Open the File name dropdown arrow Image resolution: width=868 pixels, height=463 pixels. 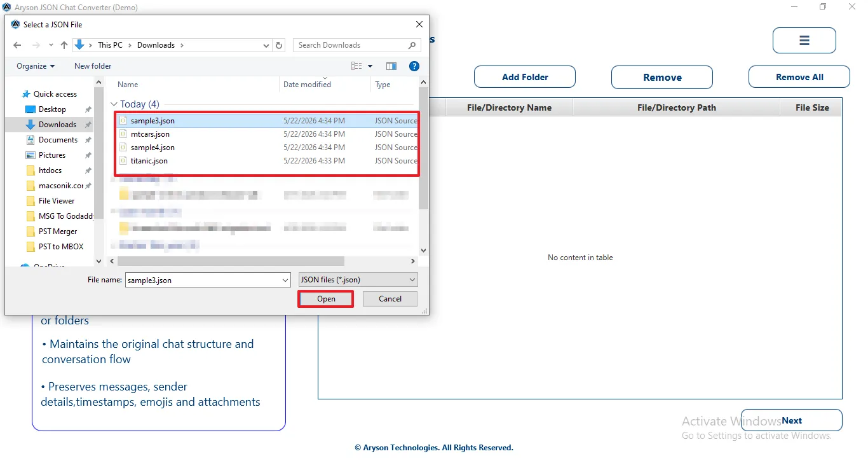[x=285, y=280]
